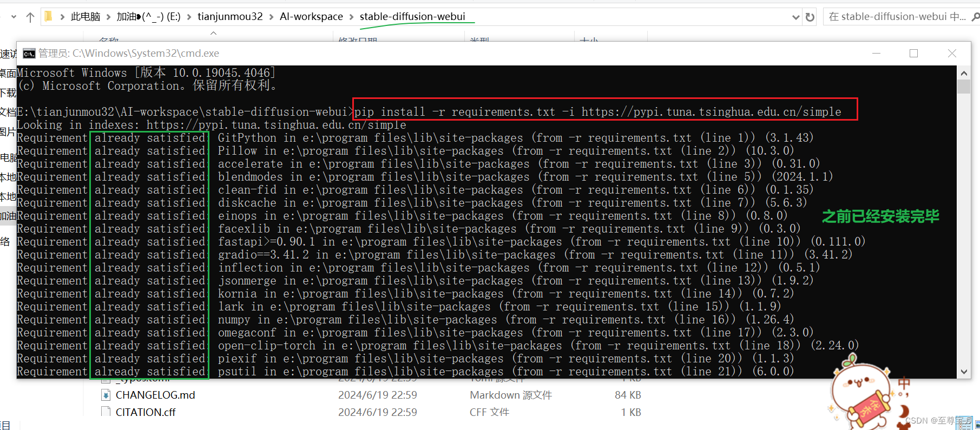
Task: Click the open-clip-torch requirement line
Action: point(438,346)
